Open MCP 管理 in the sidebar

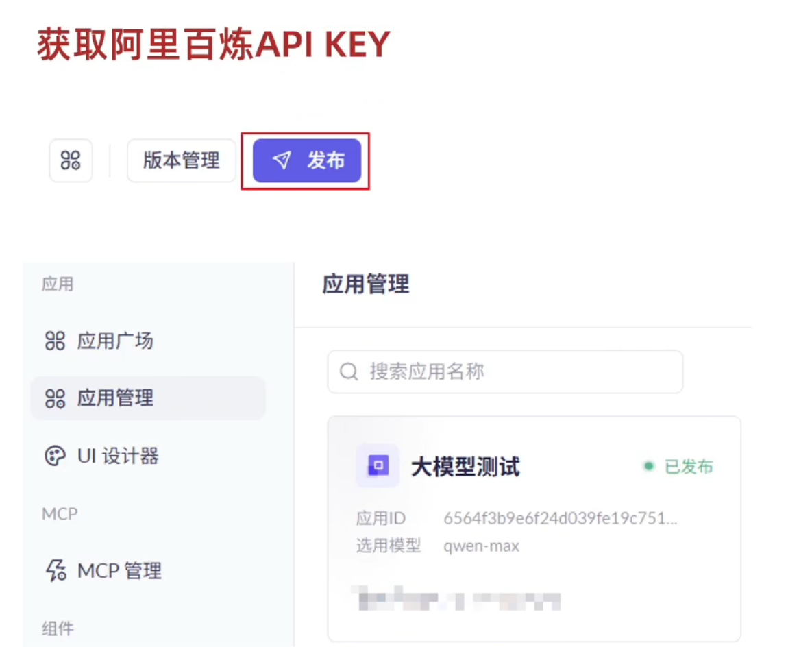tap(148, 570)
